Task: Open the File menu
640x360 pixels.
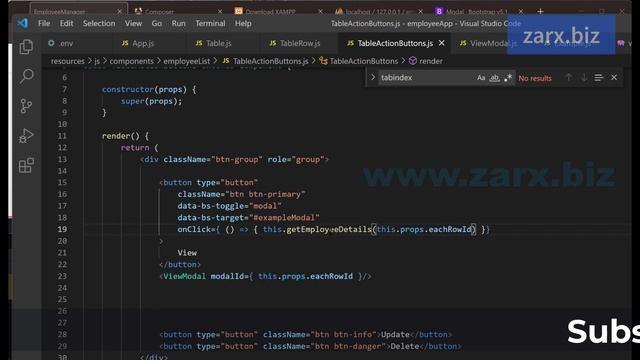Action: click(44, 23)
